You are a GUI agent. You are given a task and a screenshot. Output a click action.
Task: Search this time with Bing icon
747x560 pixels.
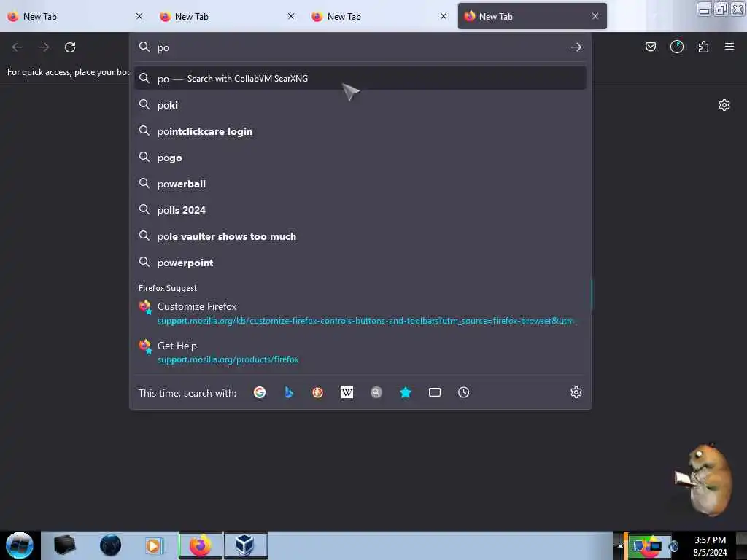[x=289, y=392]
